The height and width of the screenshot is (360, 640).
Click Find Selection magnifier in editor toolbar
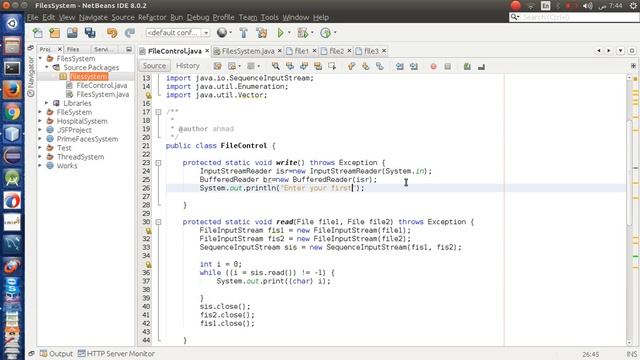(276, 66)
